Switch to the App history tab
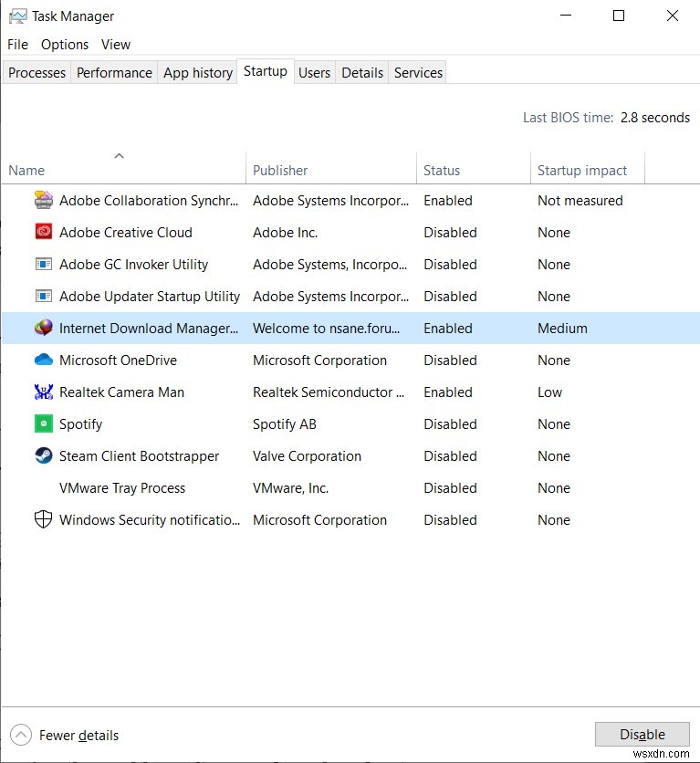Screen dimensions: 700x763 197,72
